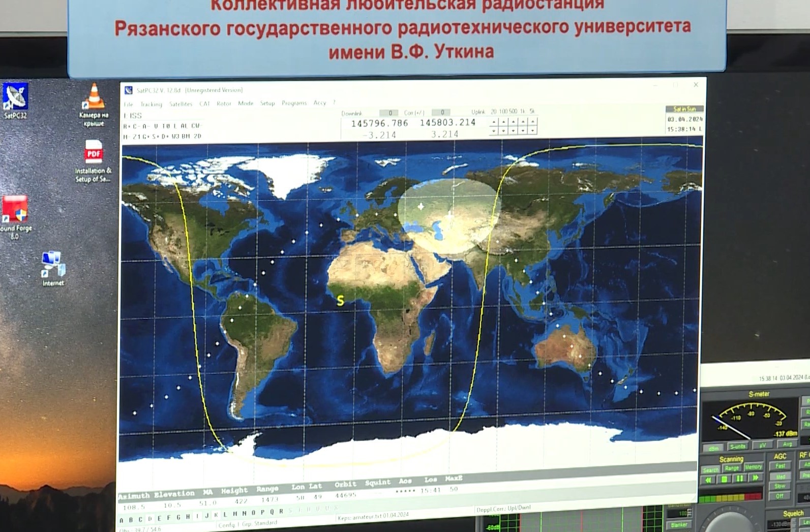Viewport: 810px width, 532px height.
Task: Select satellite letter B in the bottom row
Action: (131, 520)
